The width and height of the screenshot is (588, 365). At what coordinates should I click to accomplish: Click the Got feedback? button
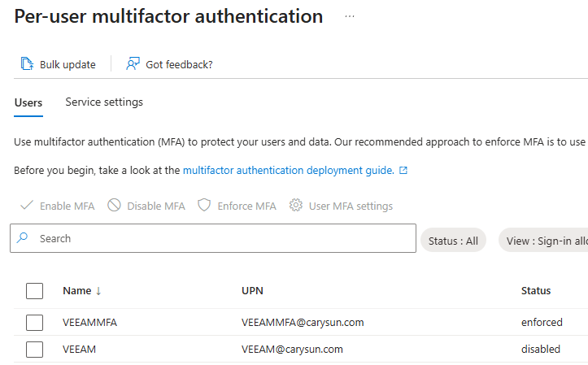tap(178, 64)
